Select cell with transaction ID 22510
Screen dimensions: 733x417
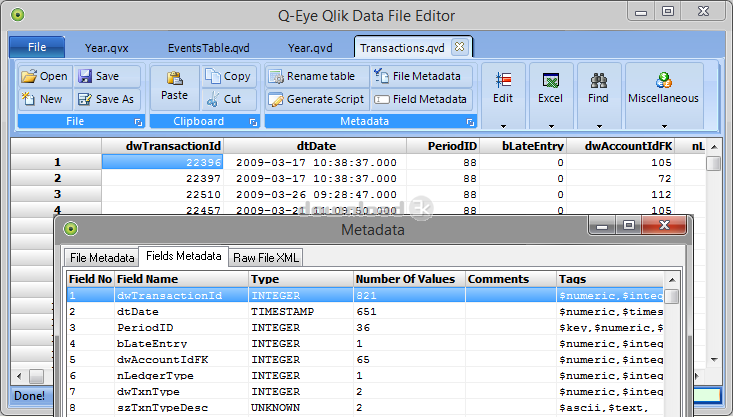point(163,194)
